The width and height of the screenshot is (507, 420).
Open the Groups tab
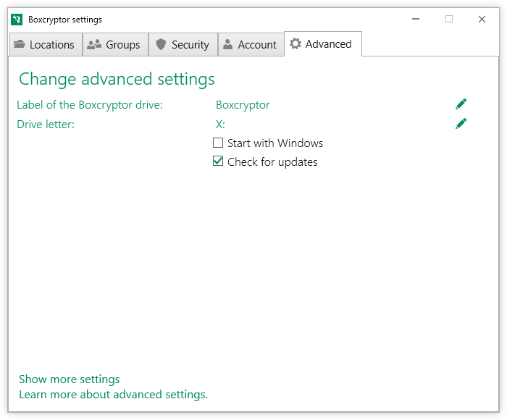pos(115,45)
